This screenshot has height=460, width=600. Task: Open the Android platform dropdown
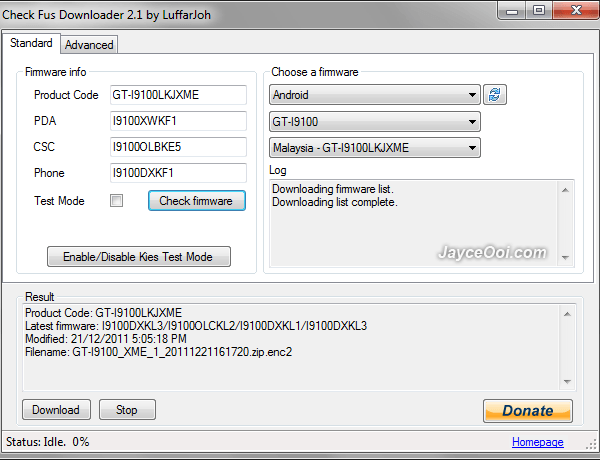[375, 95]
